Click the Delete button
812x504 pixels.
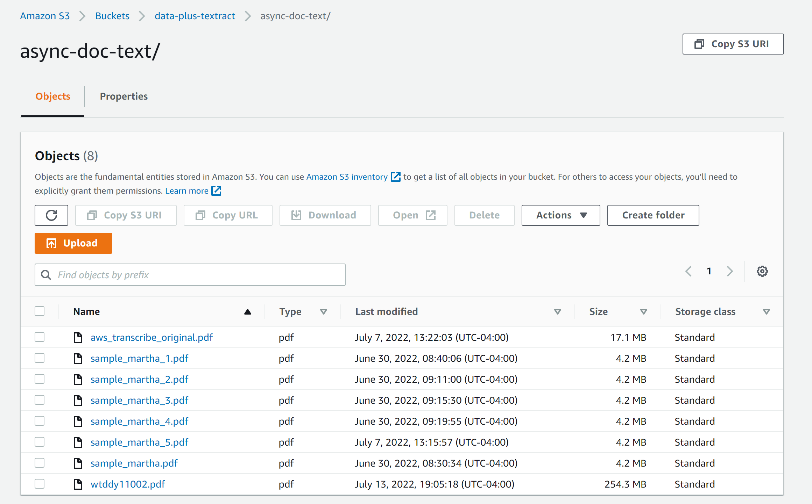point(485,215)
